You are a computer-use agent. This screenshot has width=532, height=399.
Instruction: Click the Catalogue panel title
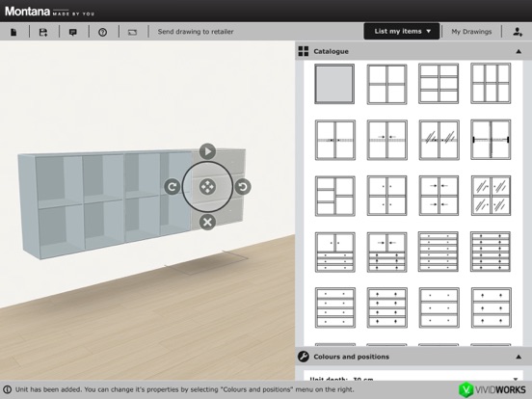tap(331, 52)
